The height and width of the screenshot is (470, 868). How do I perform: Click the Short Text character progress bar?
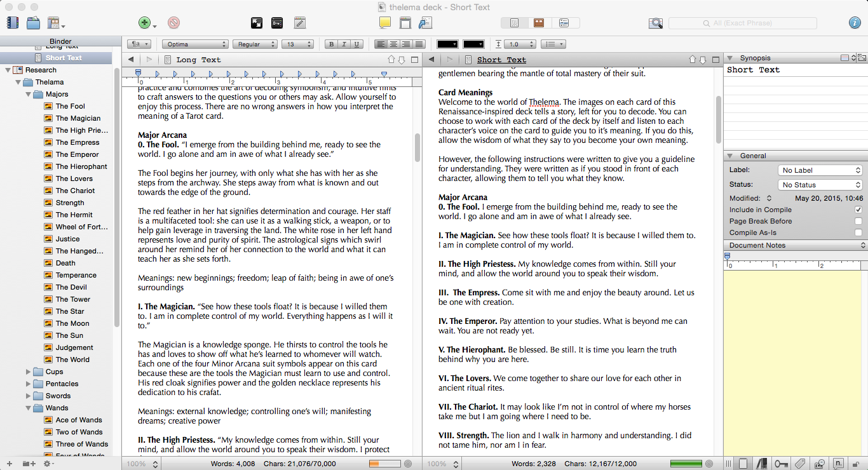coord(686,464)
